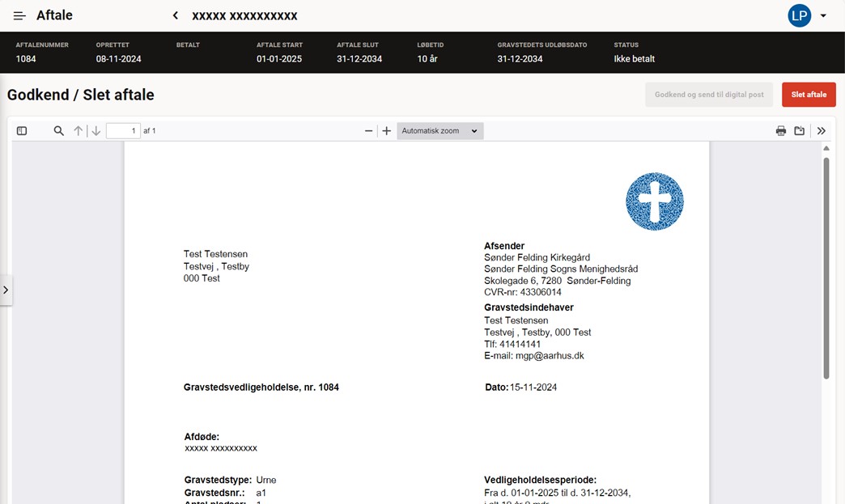Viewport: 845px width, 504px height.
Task: Print the PDF document
Action: [x=781, y=131]
